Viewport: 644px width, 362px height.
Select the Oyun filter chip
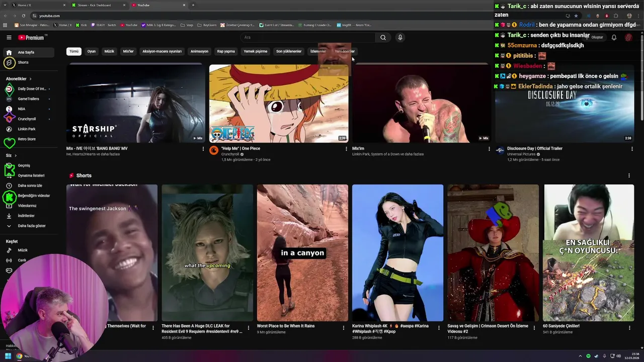pyautogui.click(x=91, y=51)
